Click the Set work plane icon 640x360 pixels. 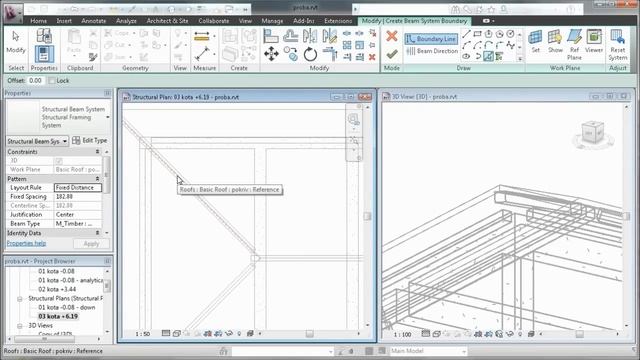[536, 41]
